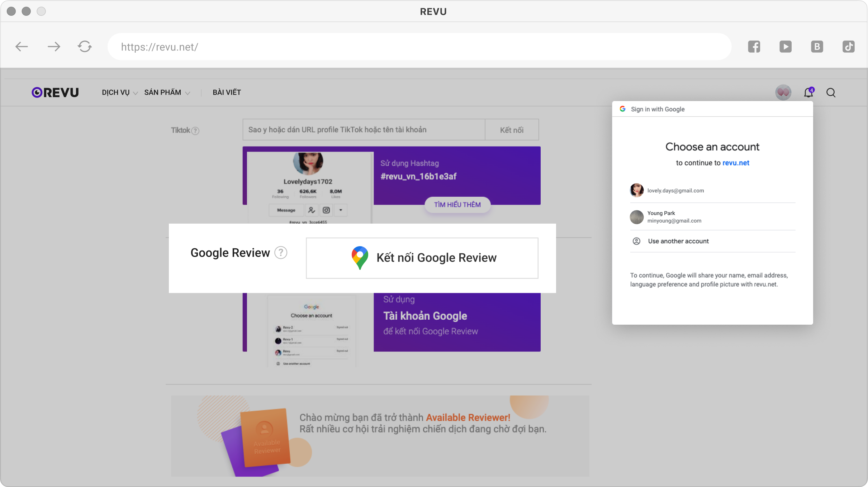Image resolution: width=868 pixels, height=487 pixels.
Task: Click Kết nối Google Review button
Action: pos(422,258)
